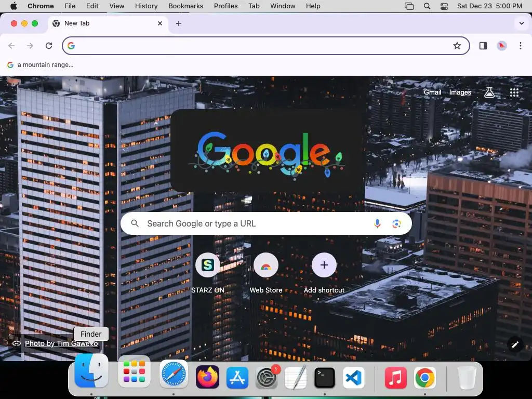The image size is (532, 399).
Task: Open Chrome's three-dot menu
Action: pos(521,46)
